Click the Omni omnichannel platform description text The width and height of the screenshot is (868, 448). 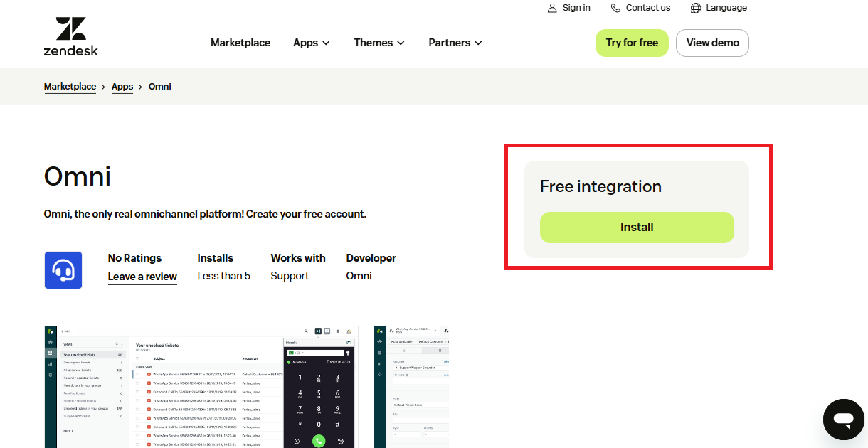(x=205, y=214)
